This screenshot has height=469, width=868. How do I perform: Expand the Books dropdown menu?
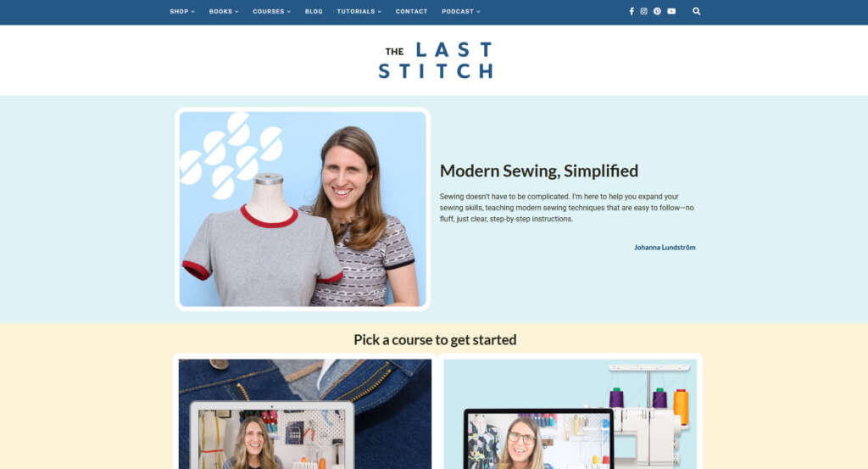(x=224, y=11)
